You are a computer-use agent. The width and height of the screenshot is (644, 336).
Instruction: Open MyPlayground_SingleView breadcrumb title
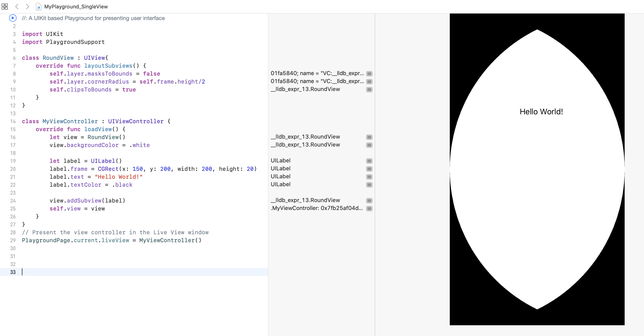point(76,7)
